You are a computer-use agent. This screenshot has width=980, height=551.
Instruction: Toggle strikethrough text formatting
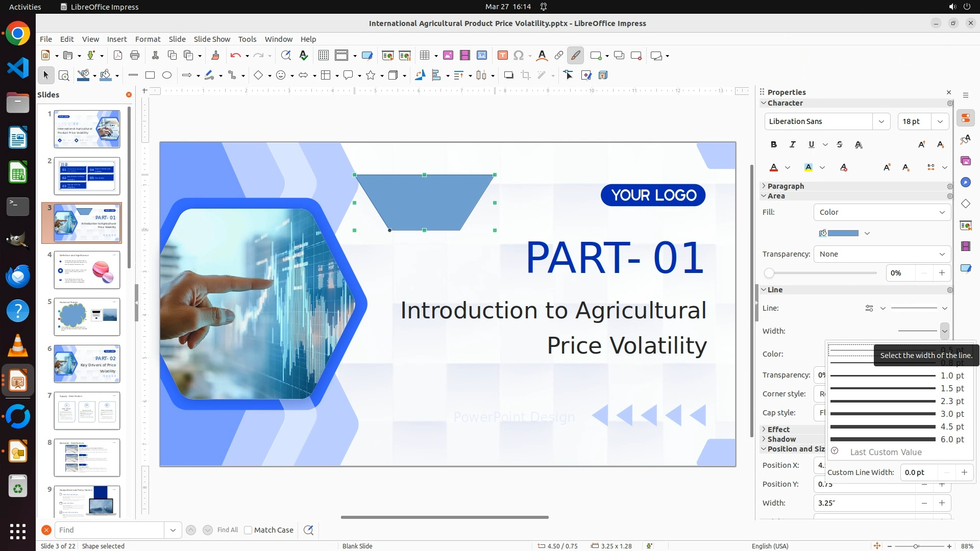[x=840, y=145]
